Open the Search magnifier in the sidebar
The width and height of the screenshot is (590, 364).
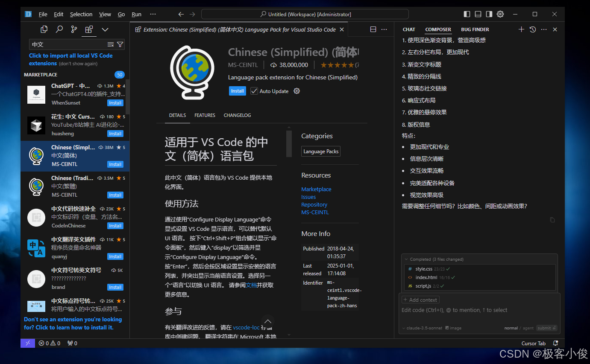coord(59,29)
